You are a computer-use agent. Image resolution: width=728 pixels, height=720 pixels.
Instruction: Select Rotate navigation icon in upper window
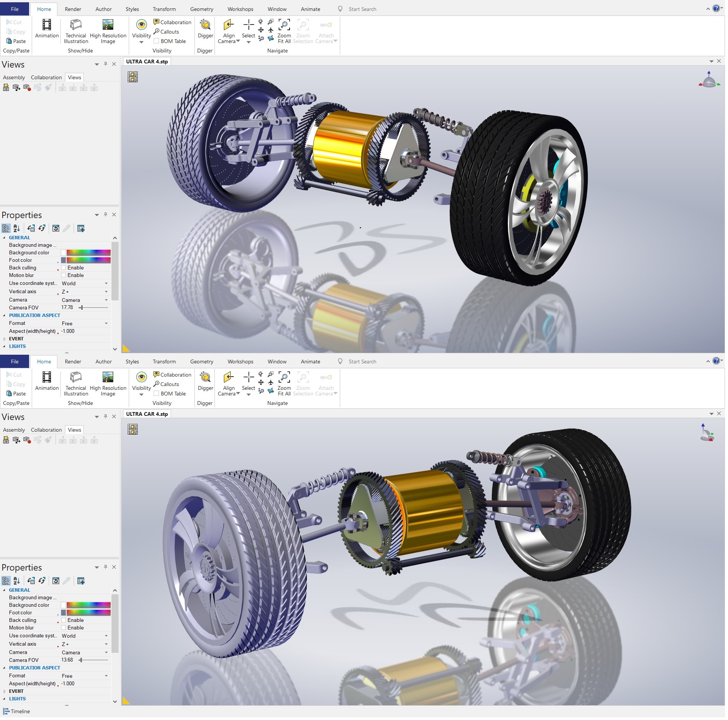click(261, 22)
